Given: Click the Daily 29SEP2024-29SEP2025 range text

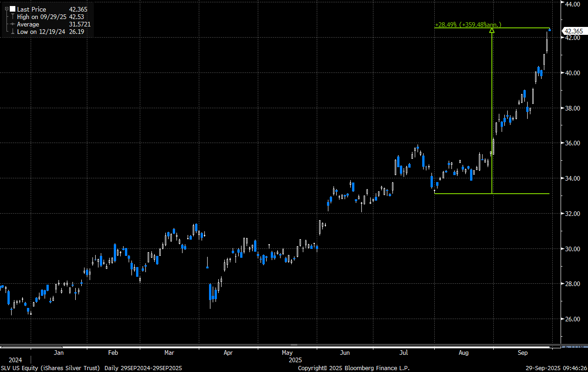Looking at the screenshot, I should click(143, 368).
